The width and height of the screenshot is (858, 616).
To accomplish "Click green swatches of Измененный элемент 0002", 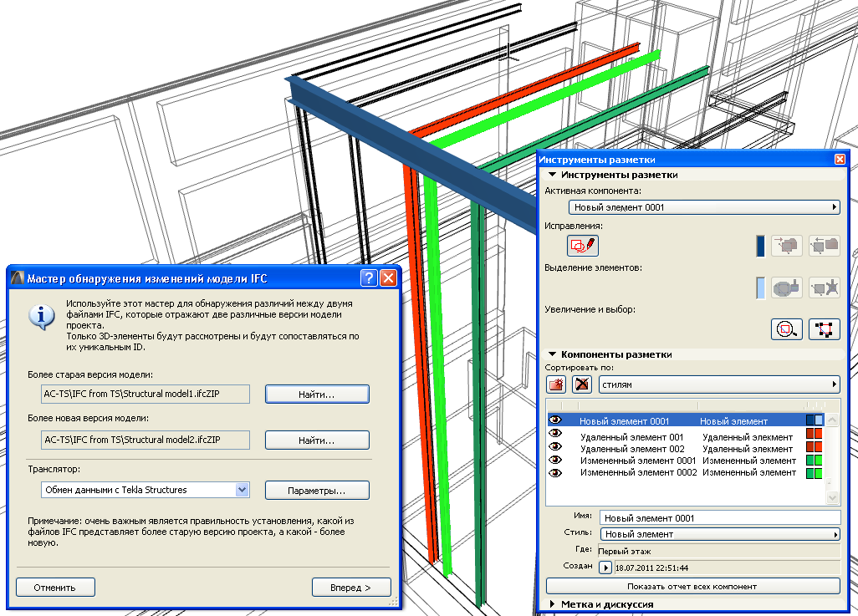I will [815, 473].
